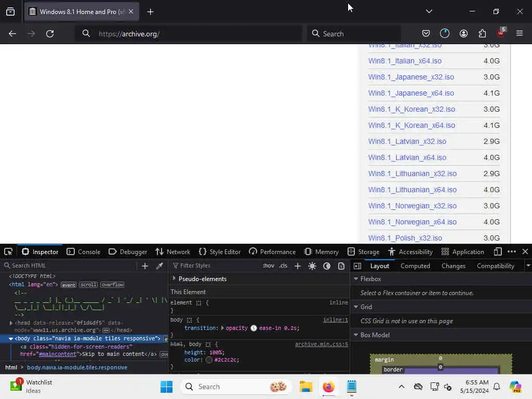The image size is (532, 399).
Task: Open the Memory panel
Action: coord(321,252)
